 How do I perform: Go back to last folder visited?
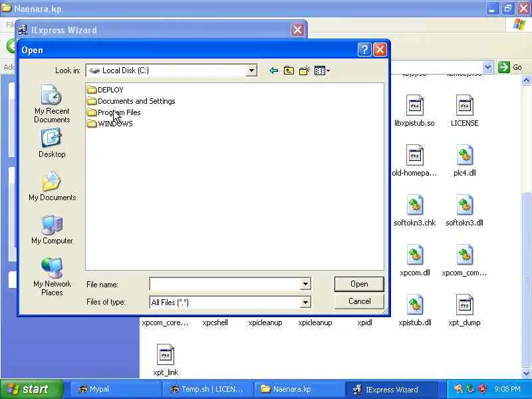pyautogui.click(x=273, y=70)
